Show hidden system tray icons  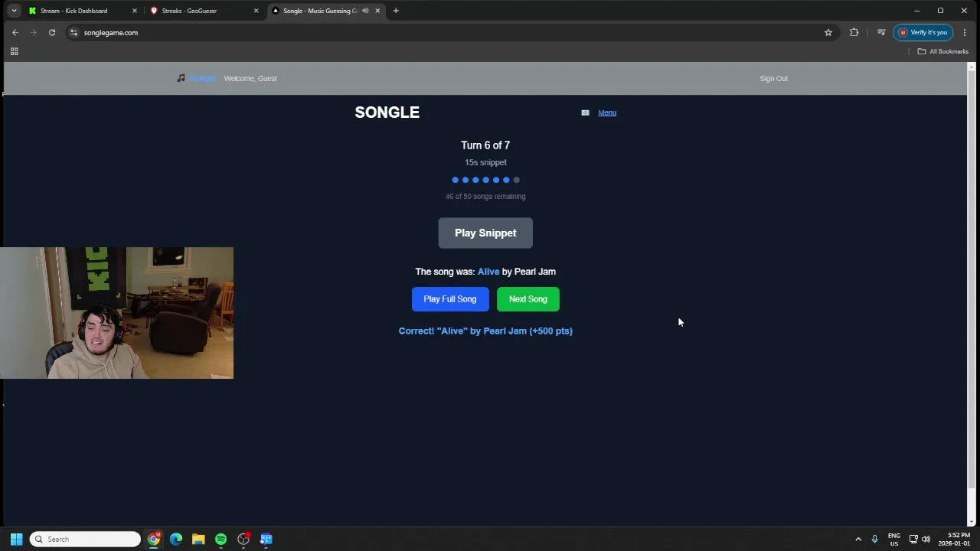(858, 539)
